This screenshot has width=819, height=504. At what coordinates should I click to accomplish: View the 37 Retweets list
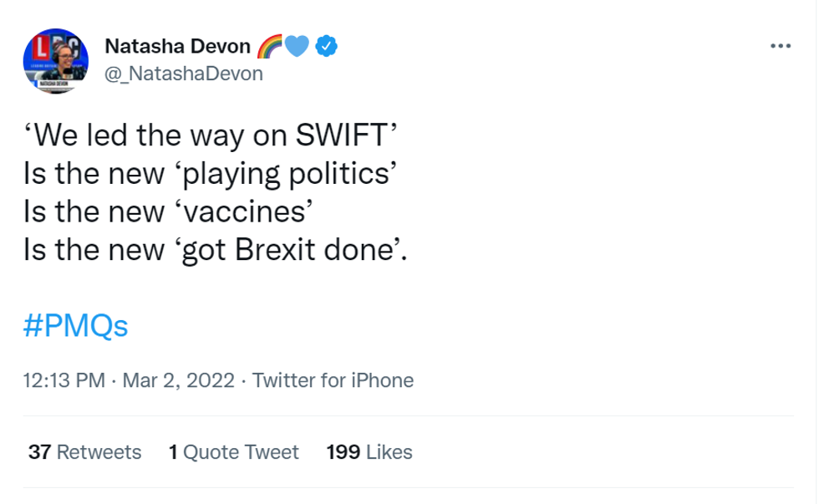pyautogui.click(x=84, y=452)
